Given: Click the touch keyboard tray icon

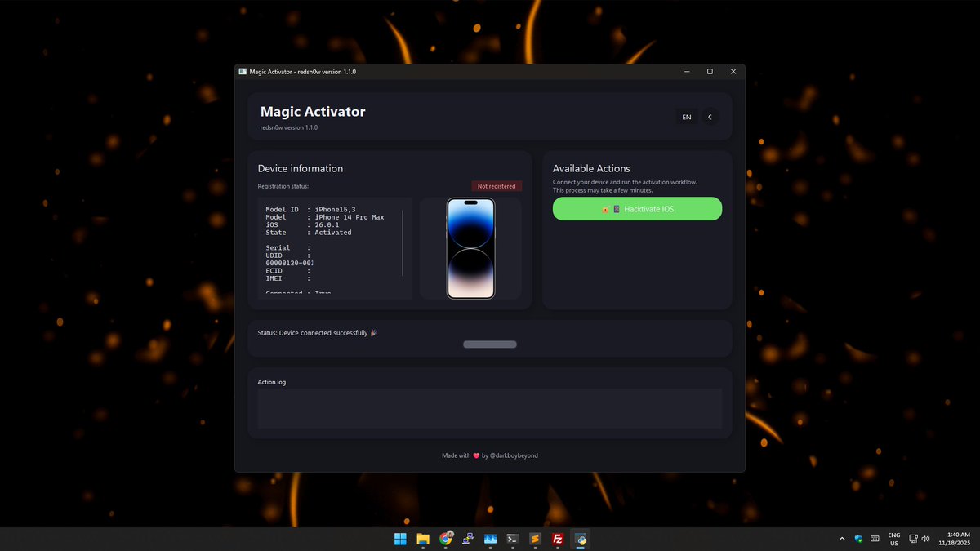Looking at the screenshot, I should click(x=875, y=539).
